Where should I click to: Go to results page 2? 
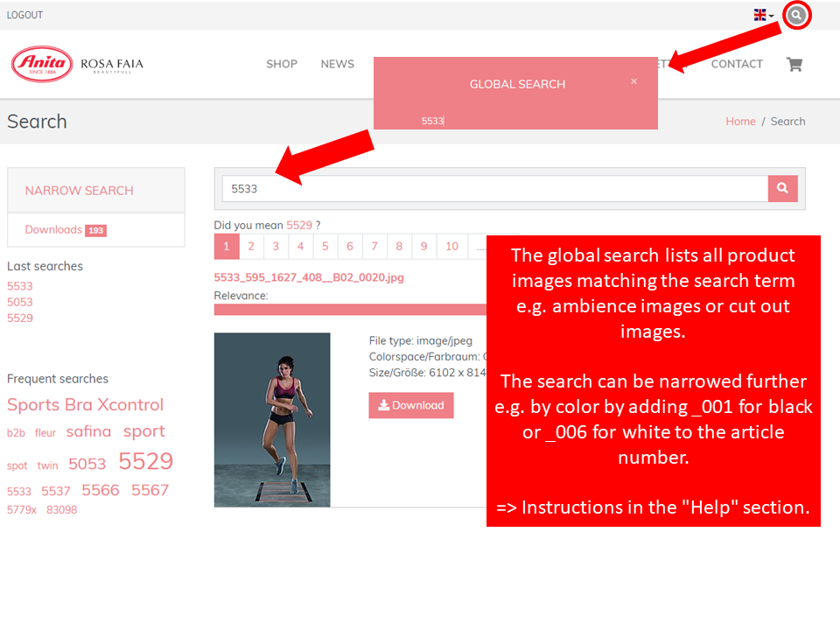[251, 247]
